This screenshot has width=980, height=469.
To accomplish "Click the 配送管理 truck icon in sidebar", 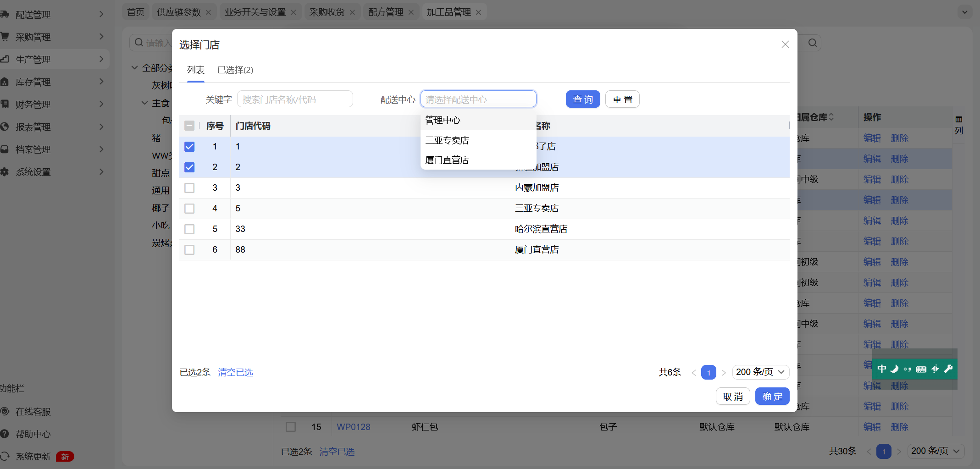I will click(5, 14).
